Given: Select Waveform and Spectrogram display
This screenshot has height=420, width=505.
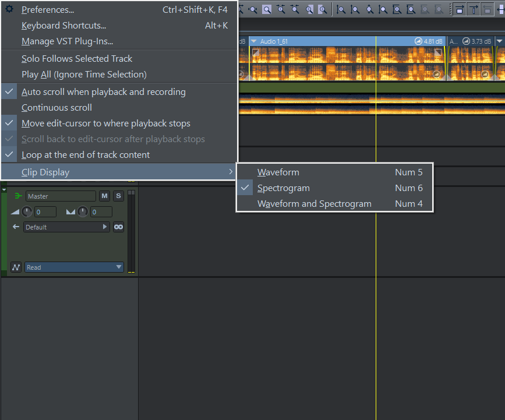Looking at the screenshot, I should 314,204.
